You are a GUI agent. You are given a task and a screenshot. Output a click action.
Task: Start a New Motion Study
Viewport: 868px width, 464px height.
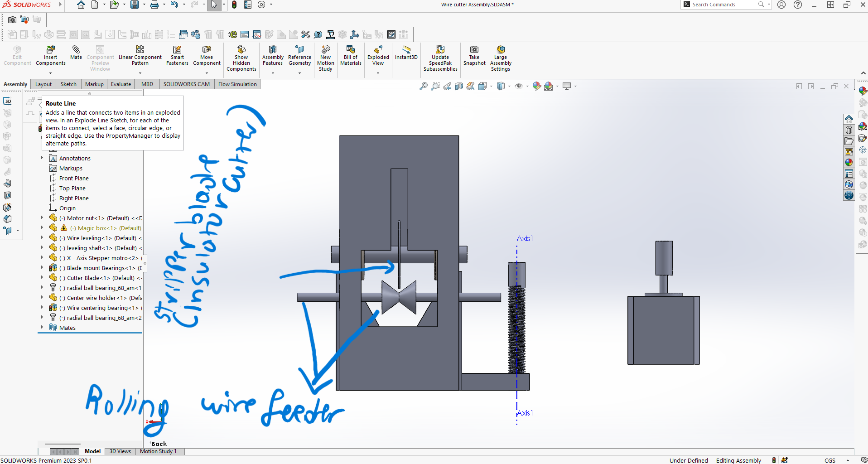(x=325, y=58)
